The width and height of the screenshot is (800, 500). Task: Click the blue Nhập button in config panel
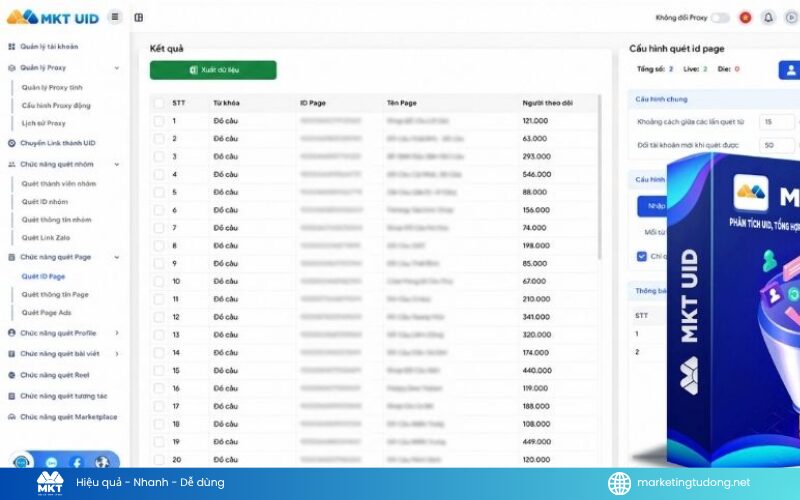pyautogui.click(x=653, y=206)
